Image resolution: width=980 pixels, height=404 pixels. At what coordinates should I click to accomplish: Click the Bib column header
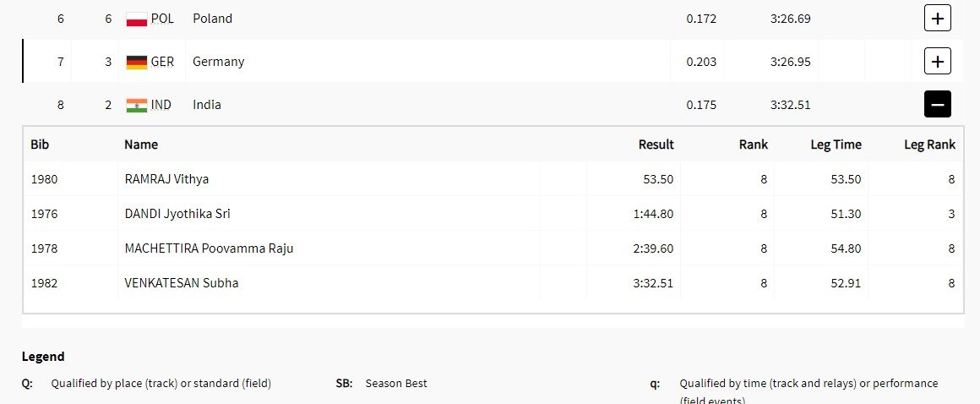click(x=40, y=145)
